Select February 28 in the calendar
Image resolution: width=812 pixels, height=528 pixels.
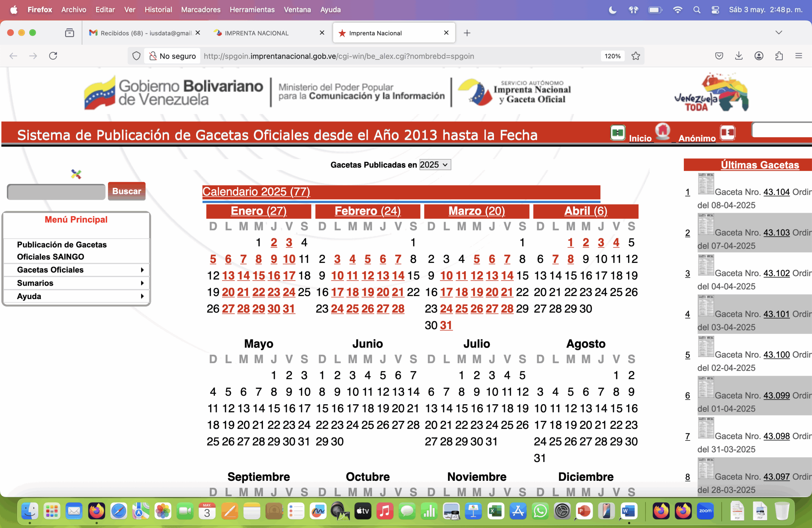click(x=398, y=309)
